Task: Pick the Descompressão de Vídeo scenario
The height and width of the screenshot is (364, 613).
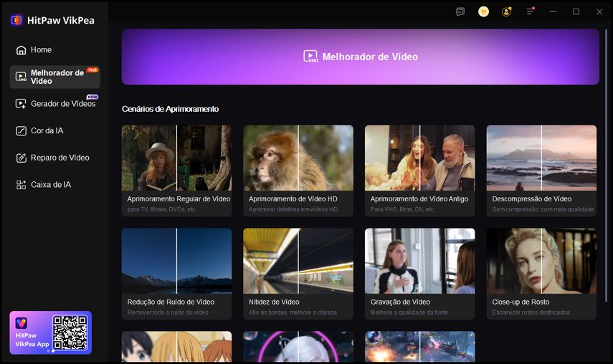Action: [541, 171]
